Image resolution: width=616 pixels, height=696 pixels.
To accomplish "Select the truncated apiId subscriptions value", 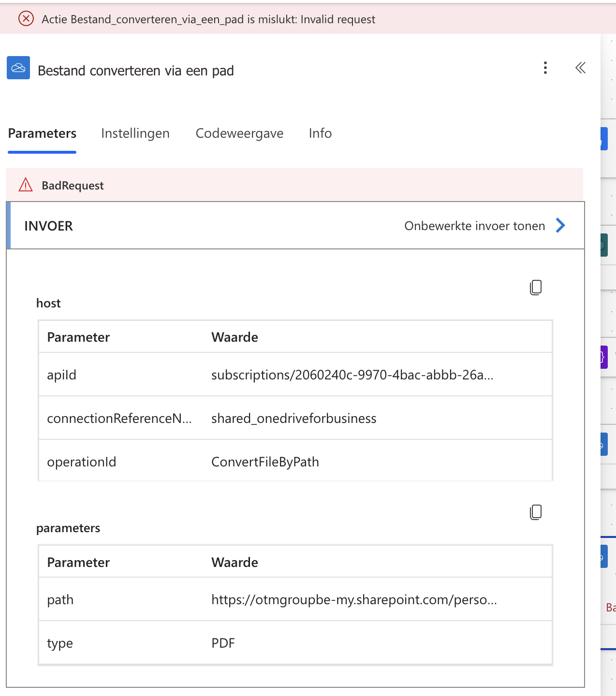I will point(352,375).
